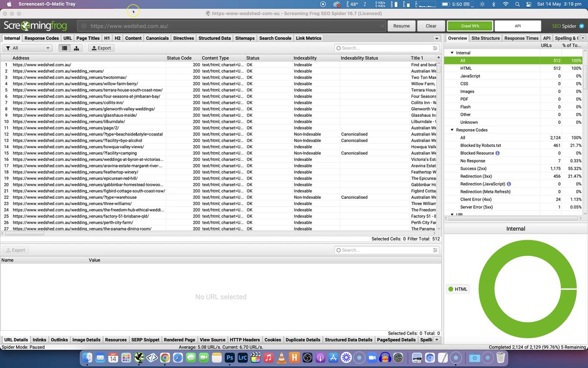The width and height of the screenshot is (588, 368).
Task: Open Control Center menu bar icon
Action: 529,4
